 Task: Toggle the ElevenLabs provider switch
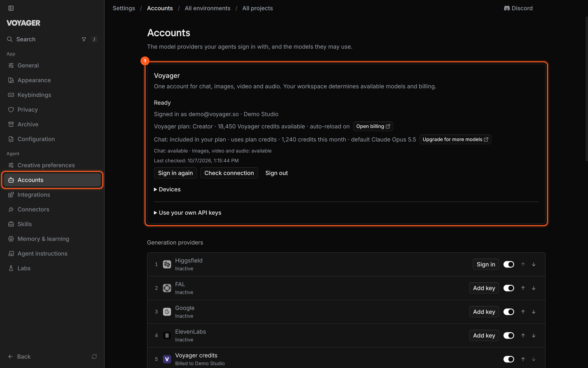[509, 336]
